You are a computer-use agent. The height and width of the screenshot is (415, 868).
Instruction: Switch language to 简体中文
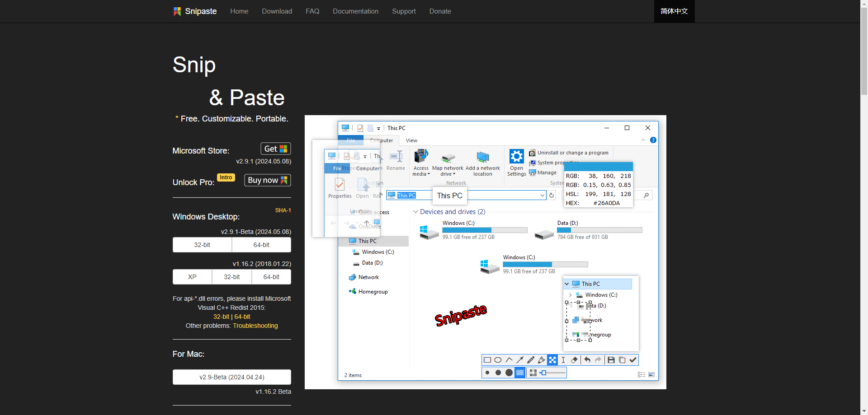(674, 11)
